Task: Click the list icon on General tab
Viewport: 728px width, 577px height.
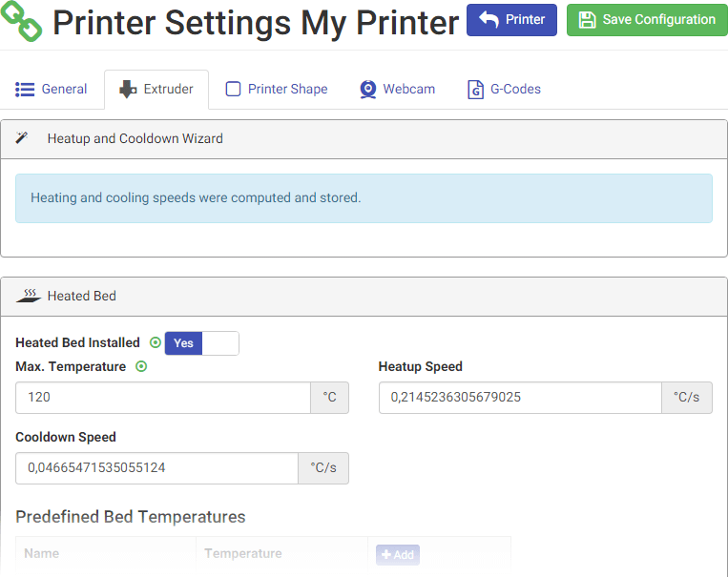Action: [x=25, y=90]
